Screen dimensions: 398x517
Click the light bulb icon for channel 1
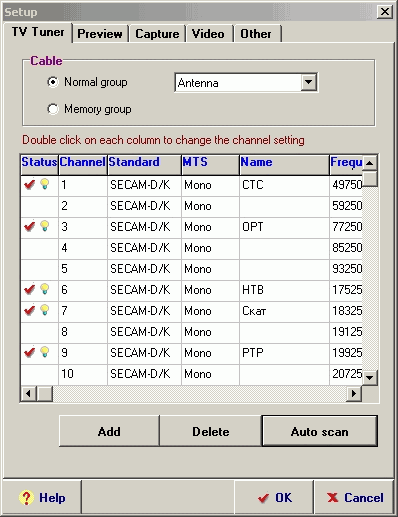(x=45, y=184)
